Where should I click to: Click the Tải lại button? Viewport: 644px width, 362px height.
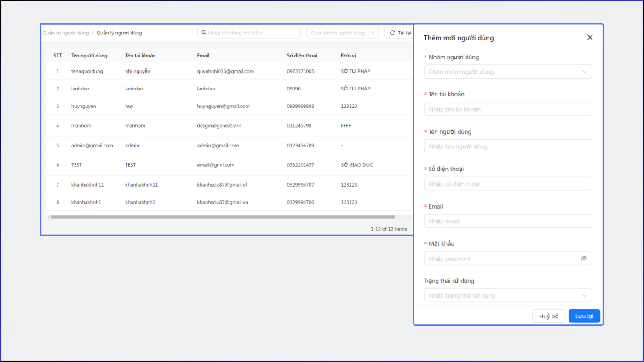[399, 33]
